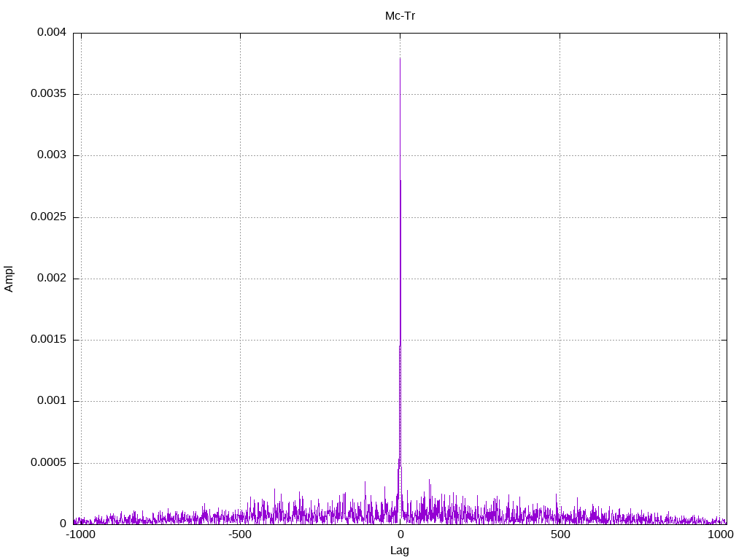Viewport: 747px width, 560px height.
Task: Click the top of the central correlation peak
Action: [400, 58]
